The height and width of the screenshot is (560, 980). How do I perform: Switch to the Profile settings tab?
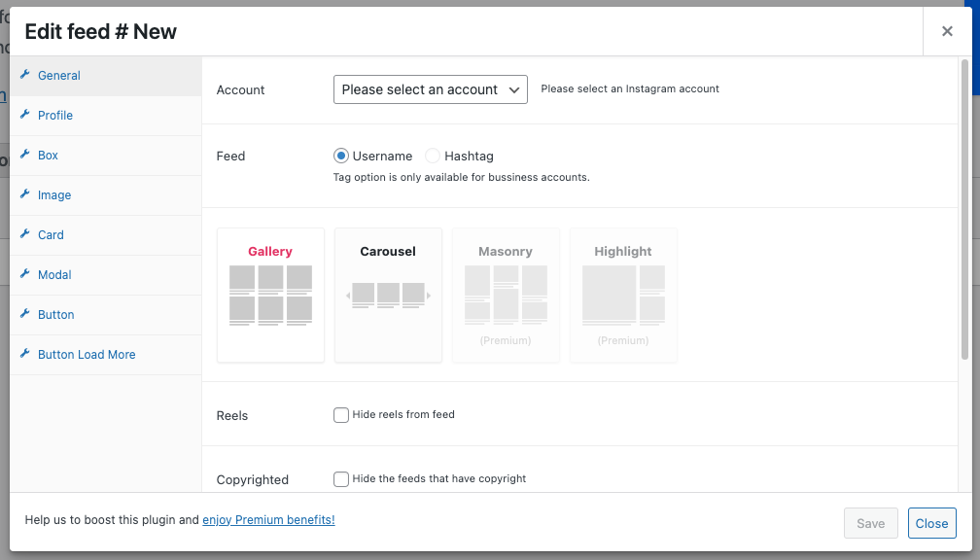click(x=55, y=116)
